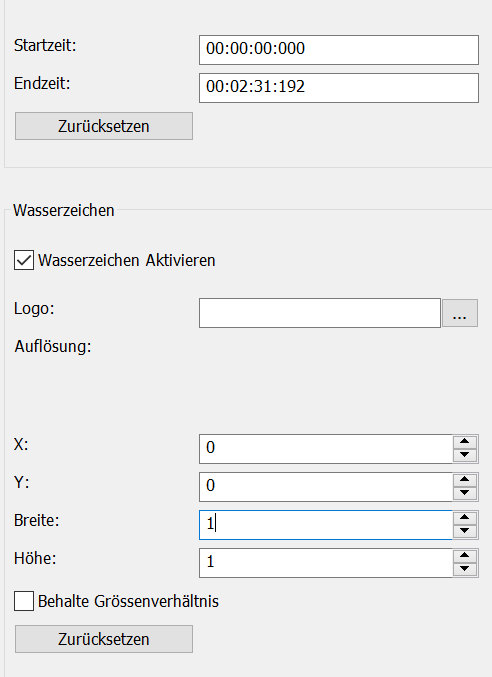The image size is (492, 677).
Task: Click the Breite width input field
Action: tap(326, 525)
